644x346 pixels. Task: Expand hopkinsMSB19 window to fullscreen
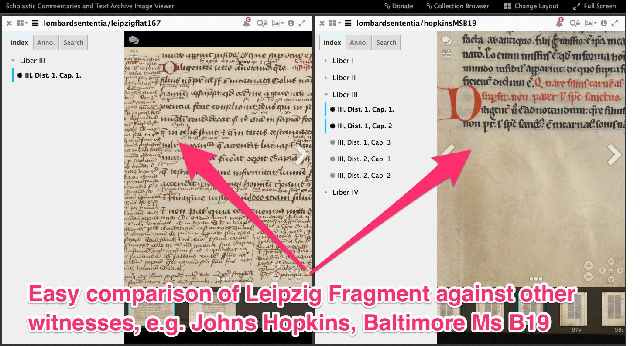[615, 23]
